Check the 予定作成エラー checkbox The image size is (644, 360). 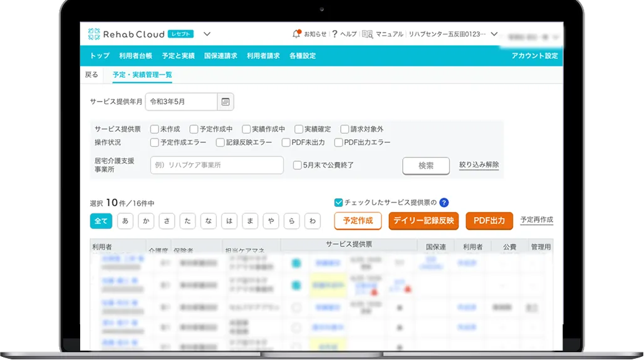pos(155,142)
